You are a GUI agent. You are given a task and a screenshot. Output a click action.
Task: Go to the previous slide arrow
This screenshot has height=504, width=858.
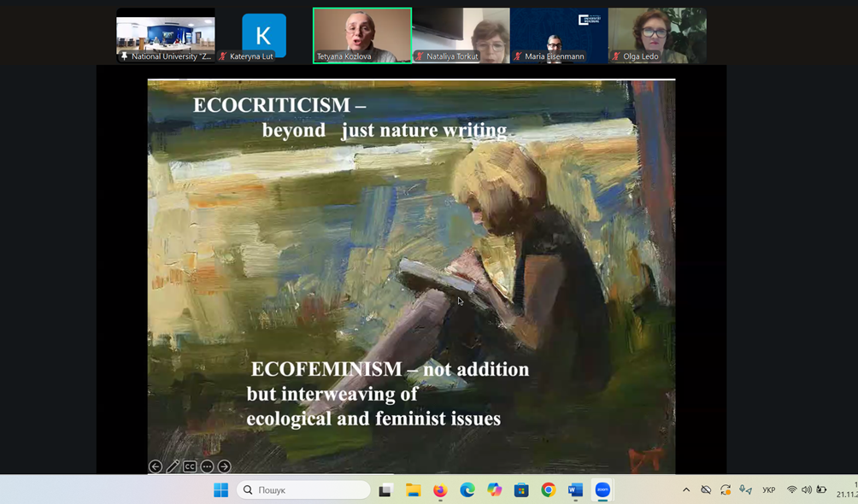pyautogui.click(x=155, y=466)
